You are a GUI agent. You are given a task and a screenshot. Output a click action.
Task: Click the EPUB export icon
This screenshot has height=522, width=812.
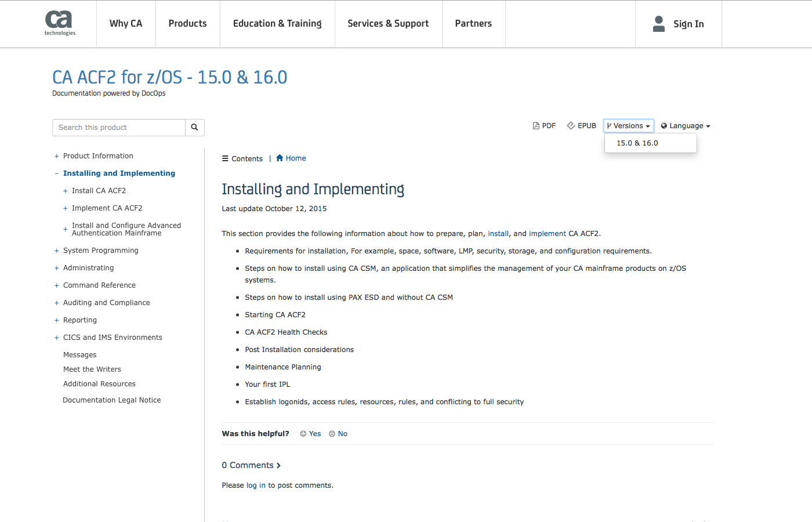tap(571, 125)
